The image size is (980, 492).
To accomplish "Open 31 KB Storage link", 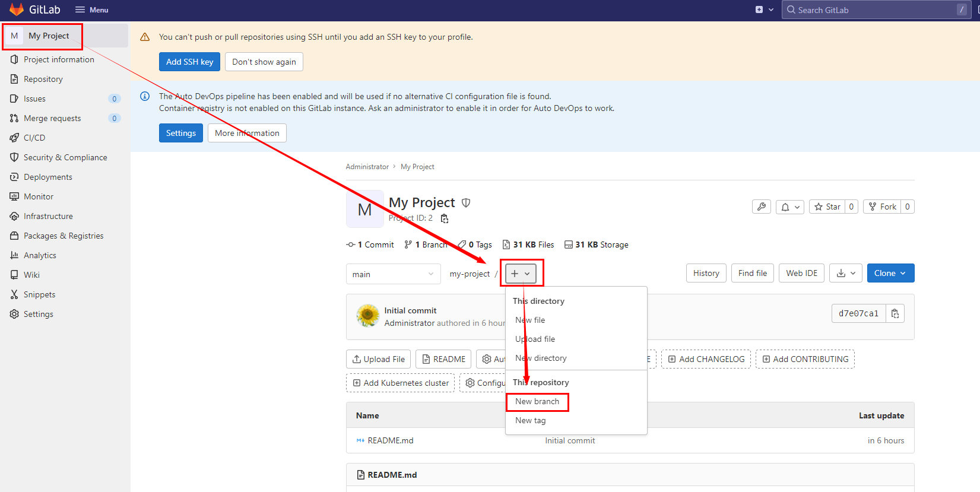I will click(596, 245).
